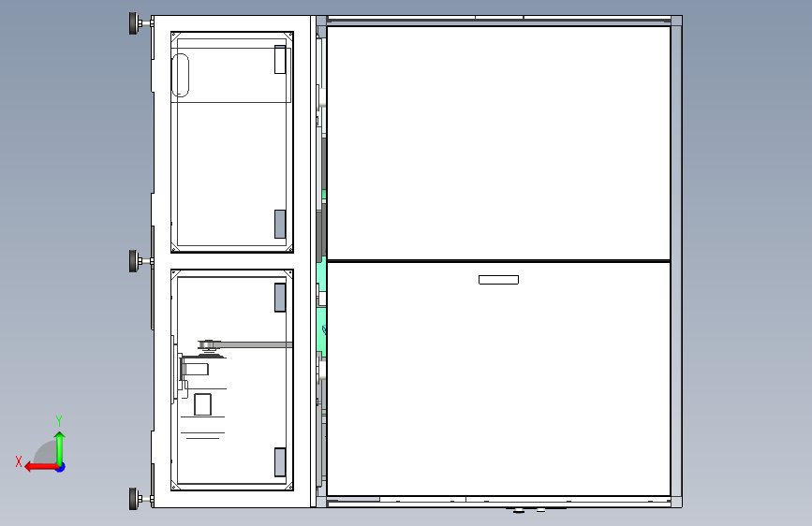The image size is (812, 526).
Task: Select the middle-left leveling foot of the cabinet
Action: [x=140, y=261]
